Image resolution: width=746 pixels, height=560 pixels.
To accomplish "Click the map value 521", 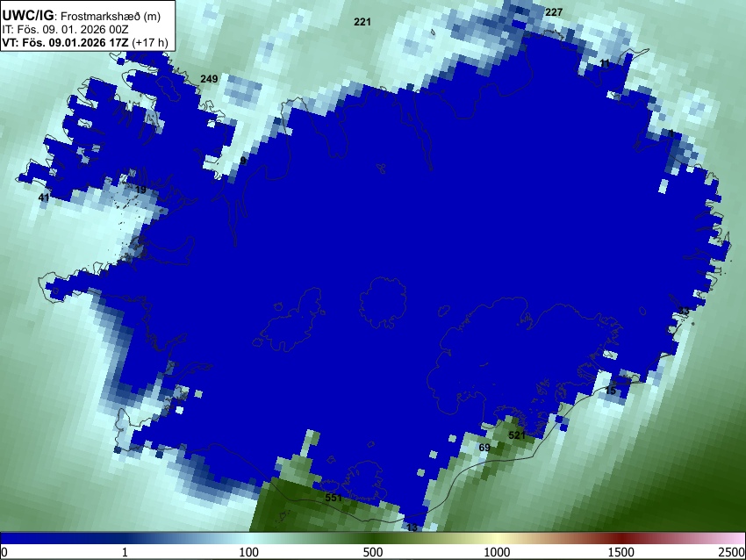I will pos(517,435).
